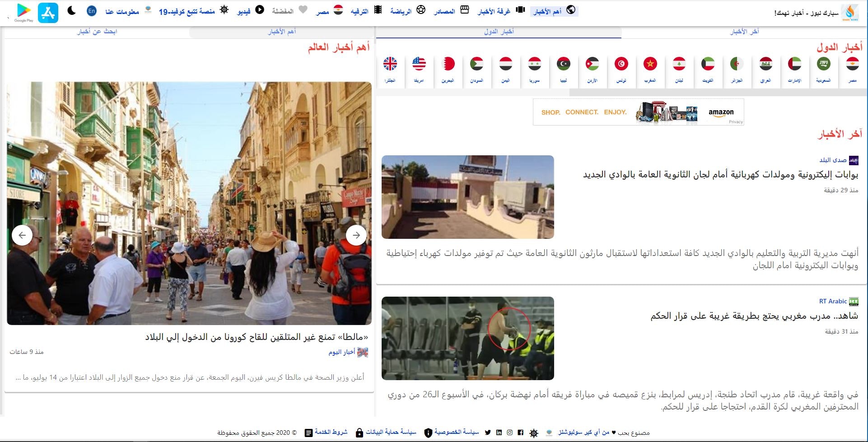Advance the news carousel with the right arrow

(x=356, y=235)
